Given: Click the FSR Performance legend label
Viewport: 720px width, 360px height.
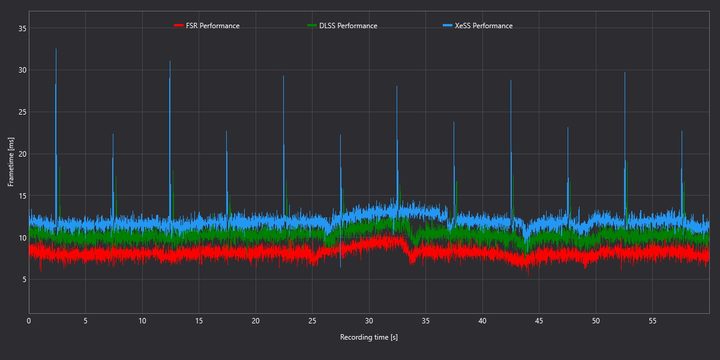Looking at the screenshot, I should coord(213,26).
